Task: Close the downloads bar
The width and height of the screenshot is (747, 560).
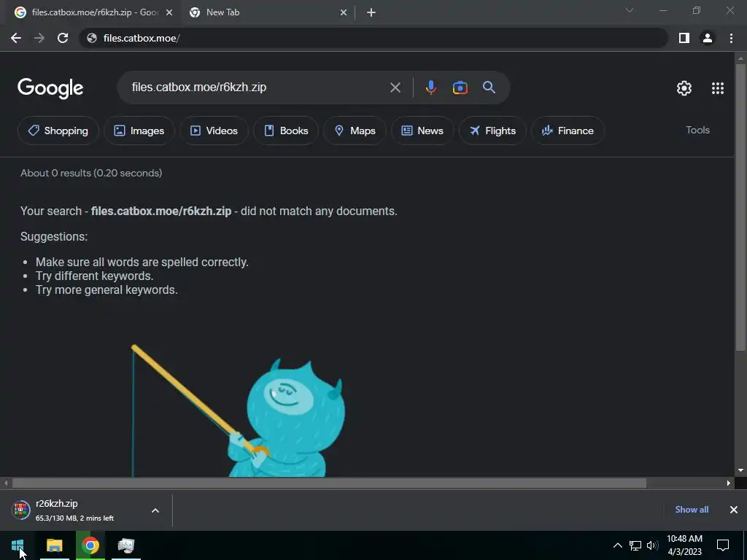Action: [734, 510]
